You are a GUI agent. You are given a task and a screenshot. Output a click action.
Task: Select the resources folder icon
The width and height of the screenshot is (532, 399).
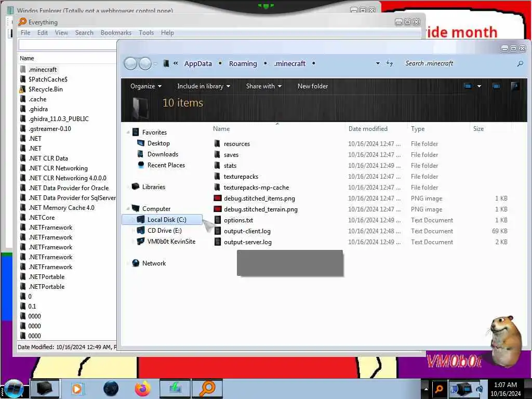click(218, 143)
